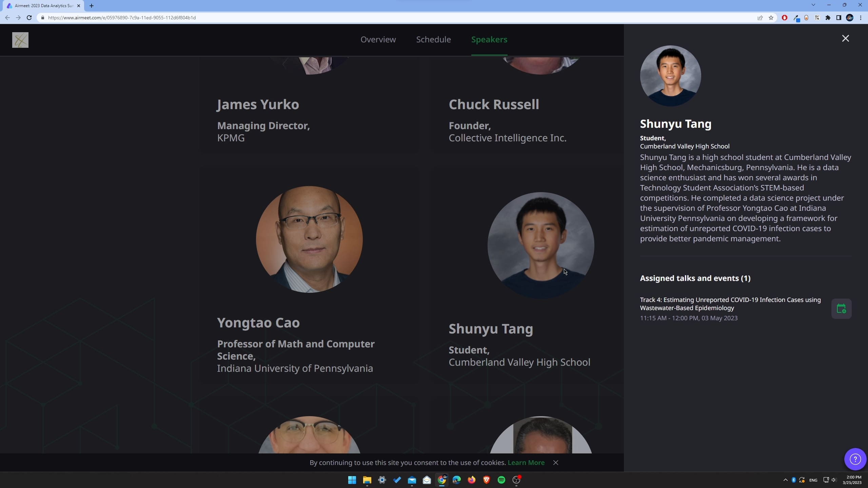Reload the current page
Image resolution: width=868 pixels, height=488 pixels.
(x=29, y=18)
